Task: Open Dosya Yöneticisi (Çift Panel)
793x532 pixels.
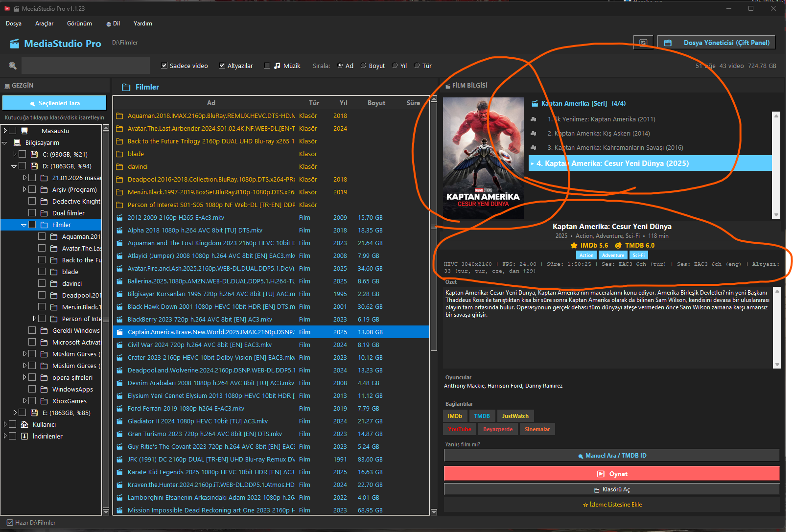Action: pos(717,43)
